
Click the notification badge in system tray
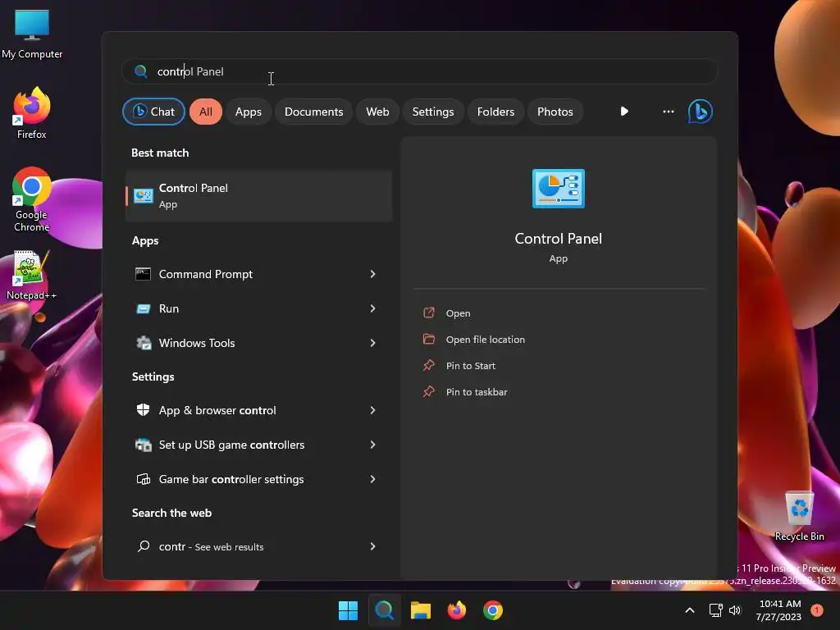816,610
